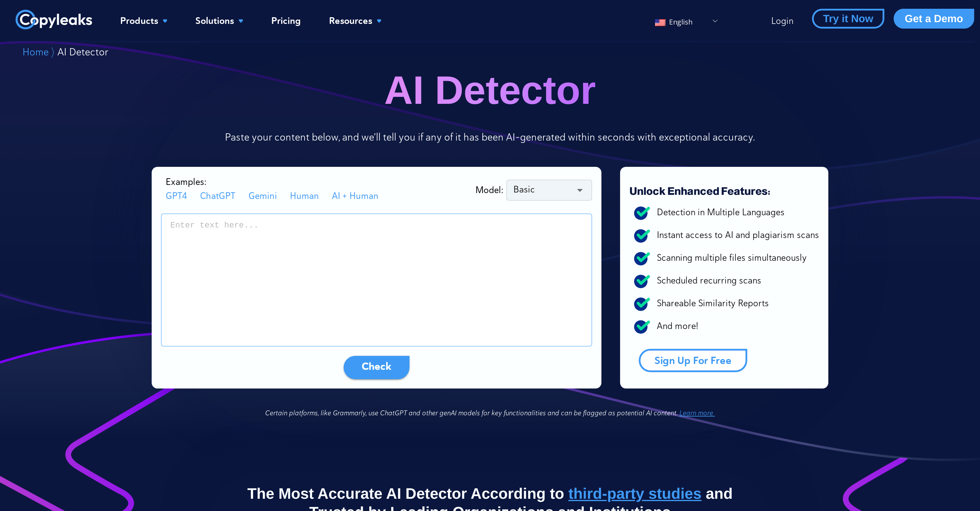Click the ChatGPT example link

pyautogui.click(x=218, y=195)
